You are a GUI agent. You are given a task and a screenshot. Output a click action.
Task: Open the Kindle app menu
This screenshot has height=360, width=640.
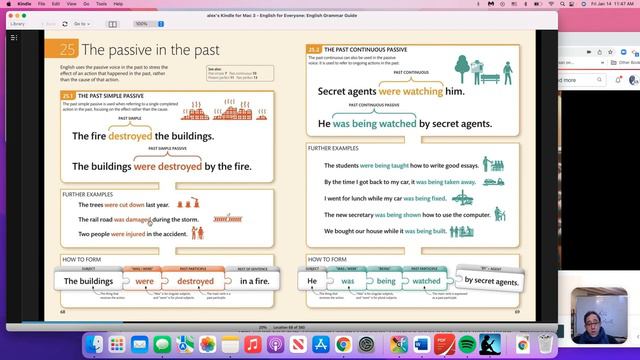(x=24, y=4)
